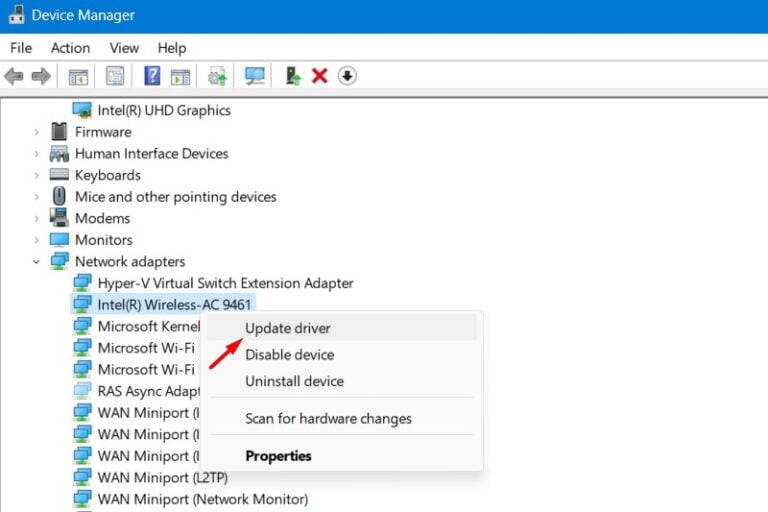Expand the Firmware category
The height and width of the screenshot is (512, 768).
36,132
